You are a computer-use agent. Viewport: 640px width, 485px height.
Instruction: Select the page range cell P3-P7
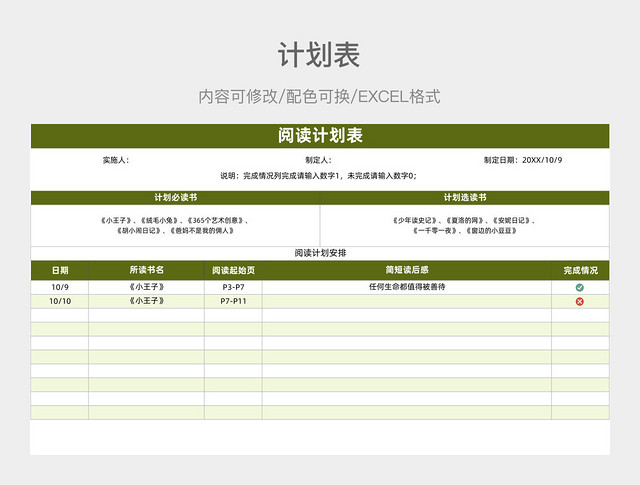(233, 287)
